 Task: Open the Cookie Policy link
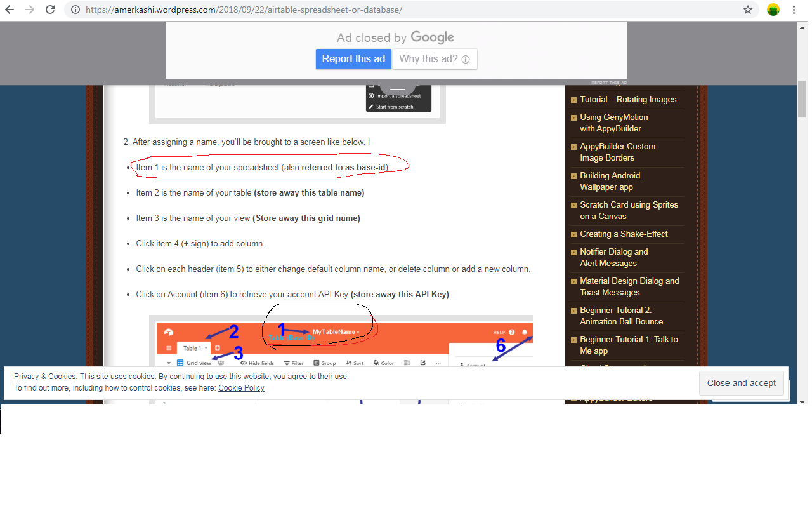(x=241, y=388)
